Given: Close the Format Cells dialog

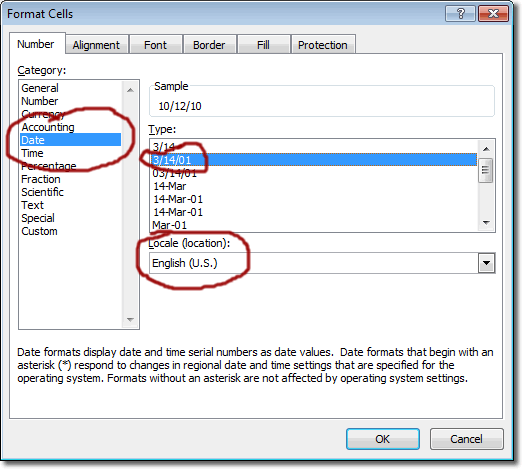Looking at the screenshot, I should pyautogui.click(x=493, y=14).
